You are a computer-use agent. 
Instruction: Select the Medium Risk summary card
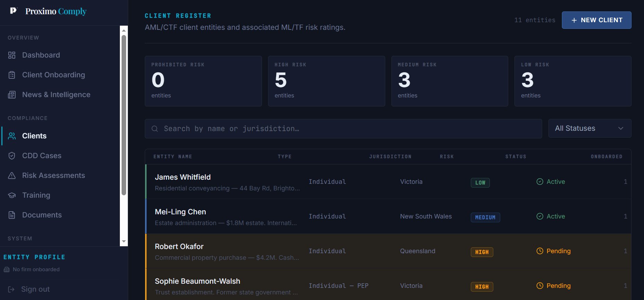pyautogui.click(x=450, y=81)
